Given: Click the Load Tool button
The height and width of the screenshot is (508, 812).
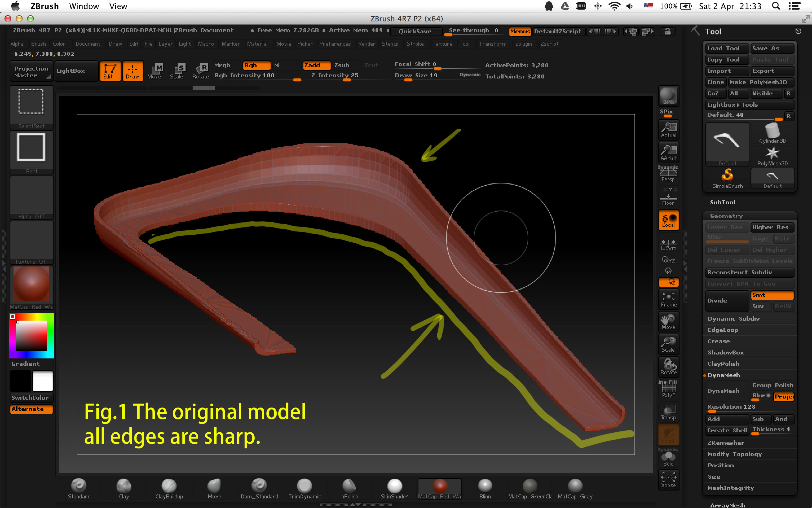Looking at the screenshot, I should click(727, 48).
